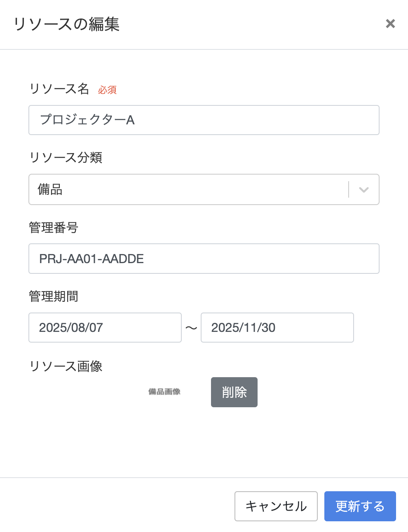Click the リソース分類 label

point(66,157)
